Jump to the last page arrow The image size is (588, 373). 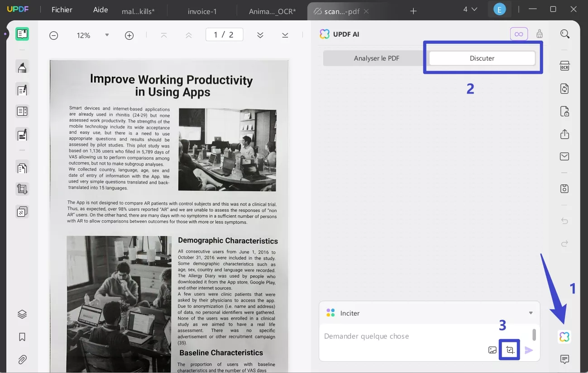point(285,35)
